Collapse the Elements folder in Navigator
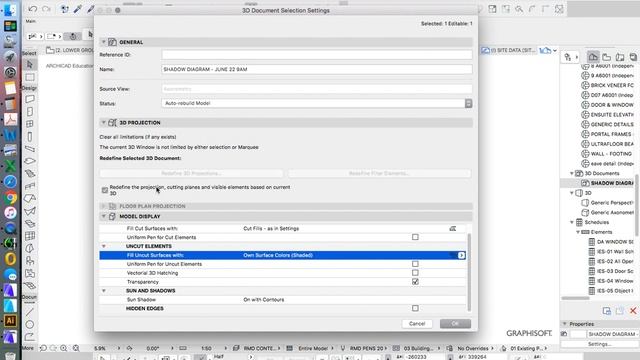Screen dimensions: 640x360 pos(578,232)
